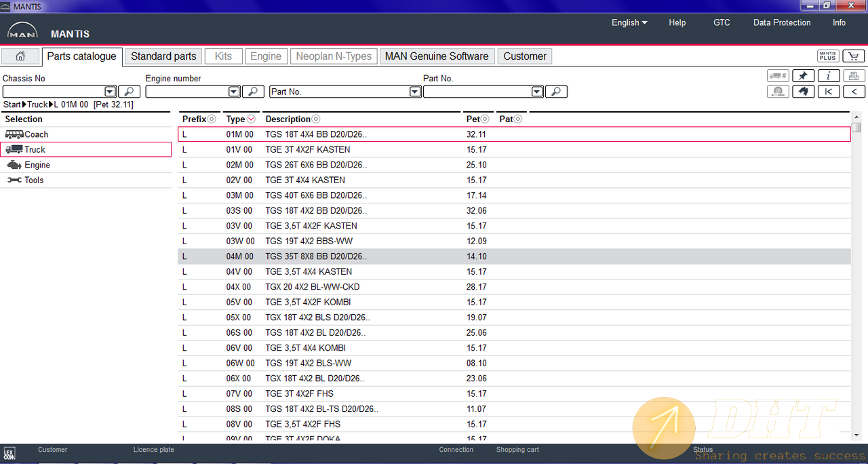Search by chassis number magnifier icon

[x=129, y=92]
